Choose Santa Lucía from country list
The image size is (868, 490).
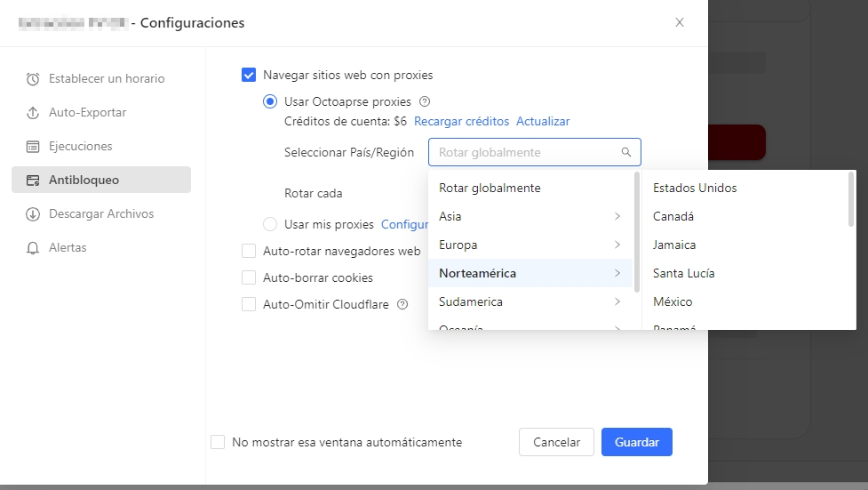[x=745, y=273]
